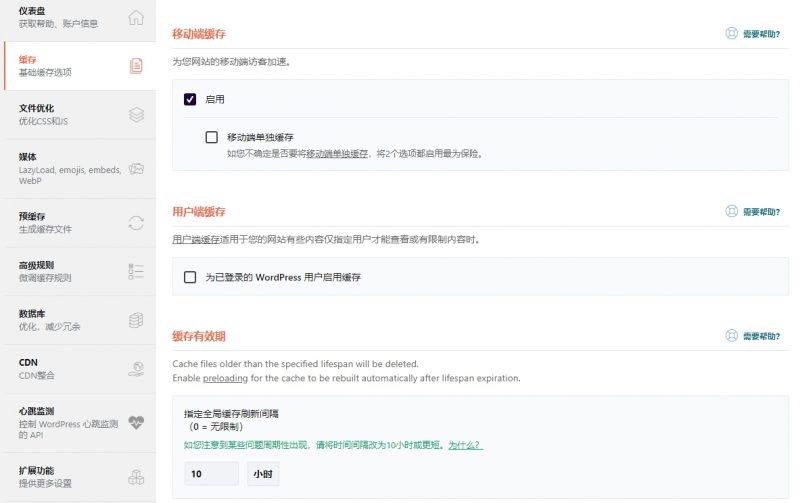Open the 数据库 menu item
800x503 pixels.
[80, 320]
